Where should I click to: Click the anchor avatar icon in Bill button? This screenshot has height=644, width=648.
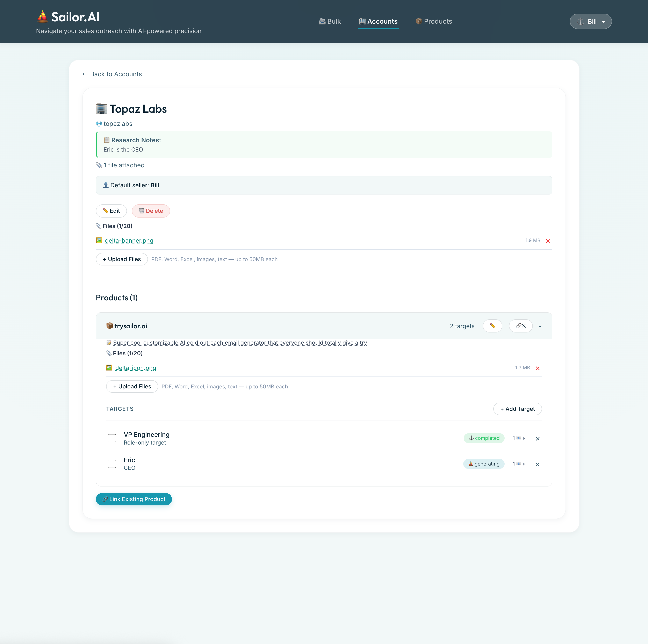pyautogui.click(x=580, y=21)
